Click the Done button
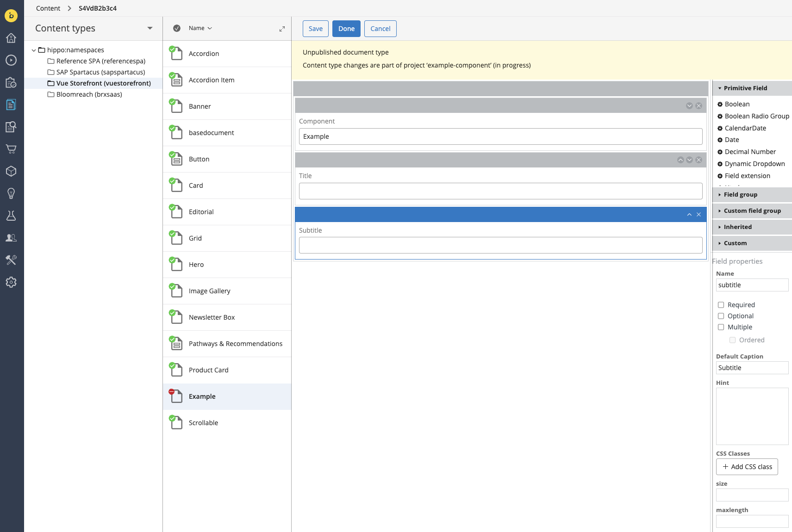Viewport: 792px width, 532px height. 346,29
